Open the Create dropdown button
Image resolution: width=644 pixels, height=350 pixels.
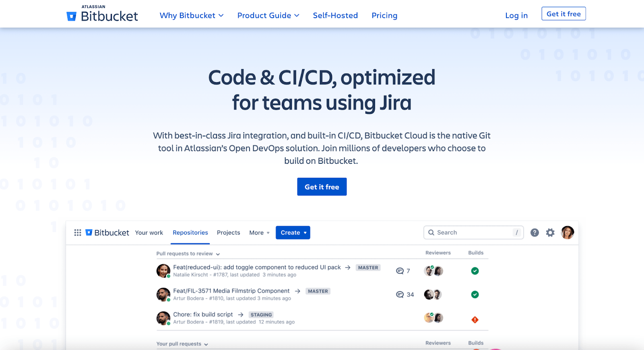click(293, 233)
